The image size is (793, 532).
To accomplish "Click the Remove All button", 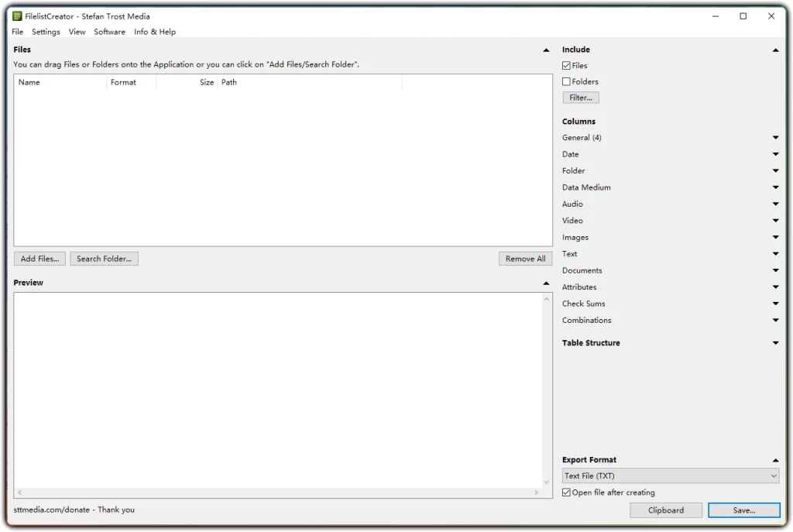I will (525, 258).
